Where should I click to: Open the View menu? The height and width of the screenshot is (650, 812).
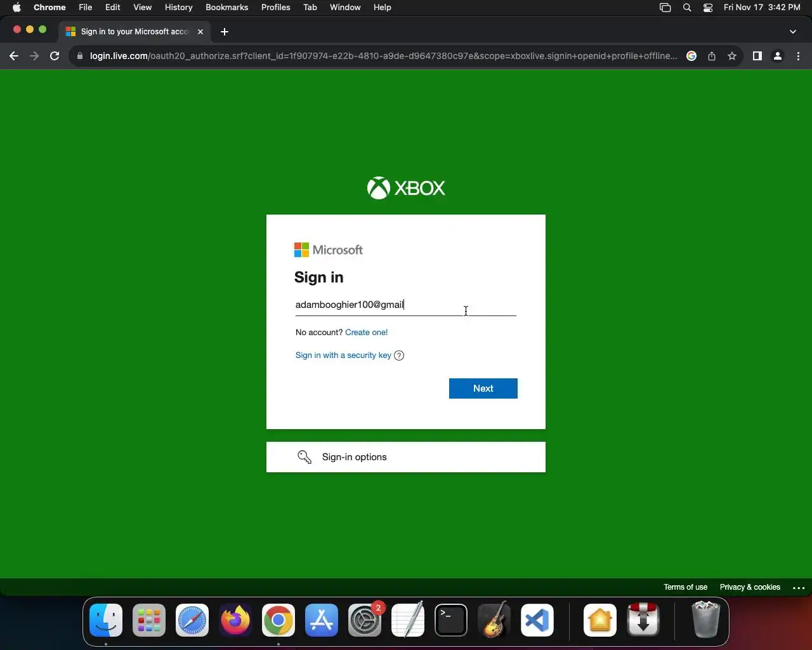(x=143, y=8)
